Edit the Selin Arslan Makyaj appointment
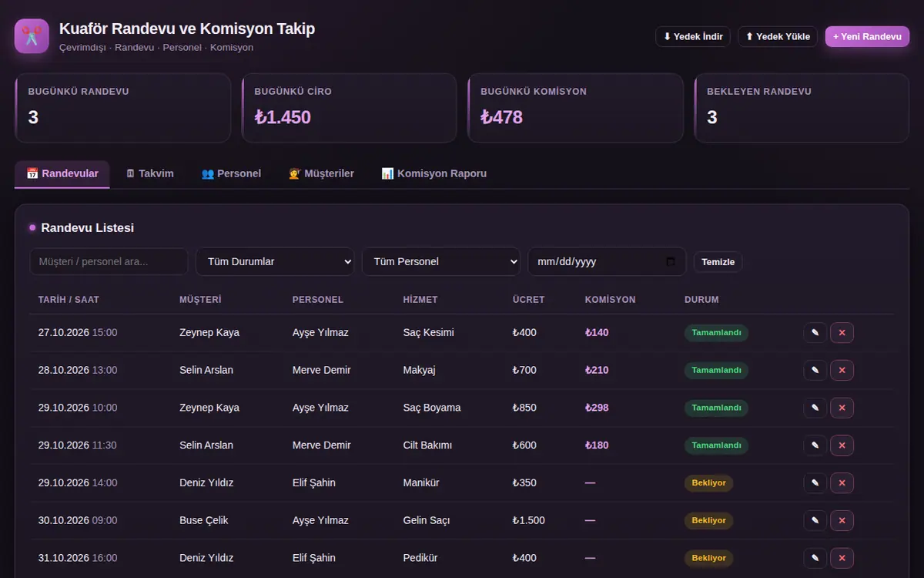The width and height of the screenshot is (924, 578). click(815, 370)
